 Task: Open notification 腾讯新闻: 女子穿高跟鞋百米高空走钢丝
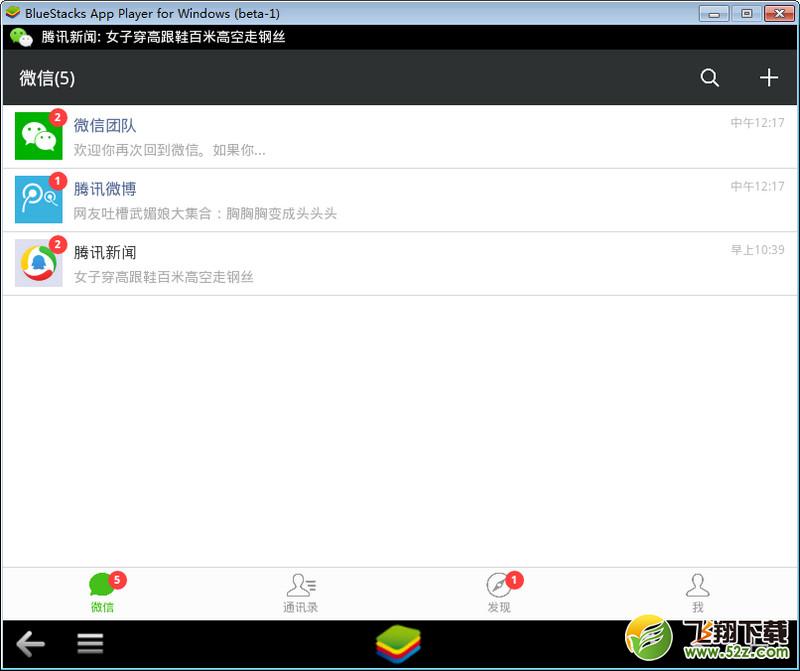(x=163, y=37)
